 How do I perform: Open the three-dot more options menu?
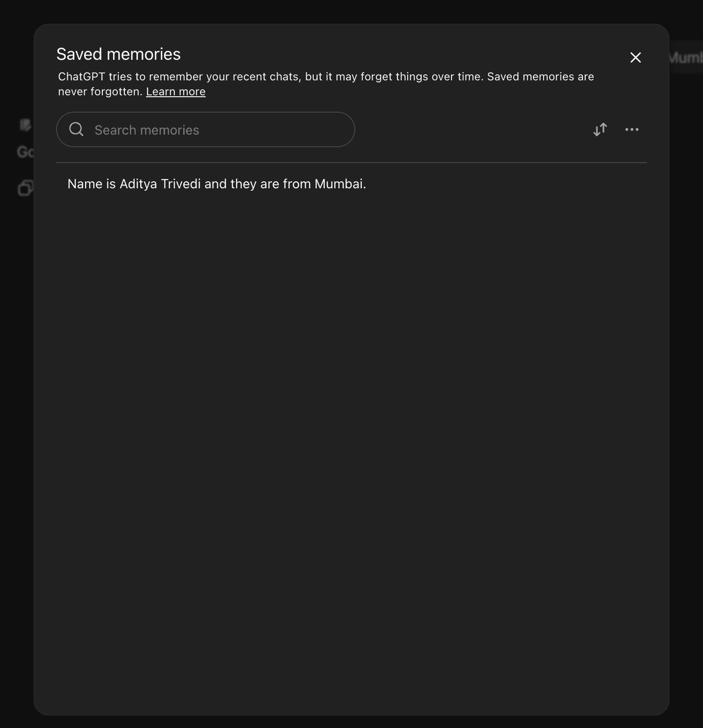coord(631,129)
